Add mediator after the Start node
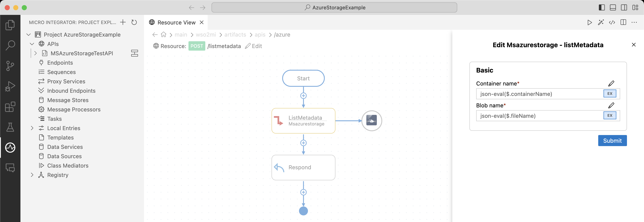This screenshot has height=222, width=644. pyautogui.click(x=303, y=96)
